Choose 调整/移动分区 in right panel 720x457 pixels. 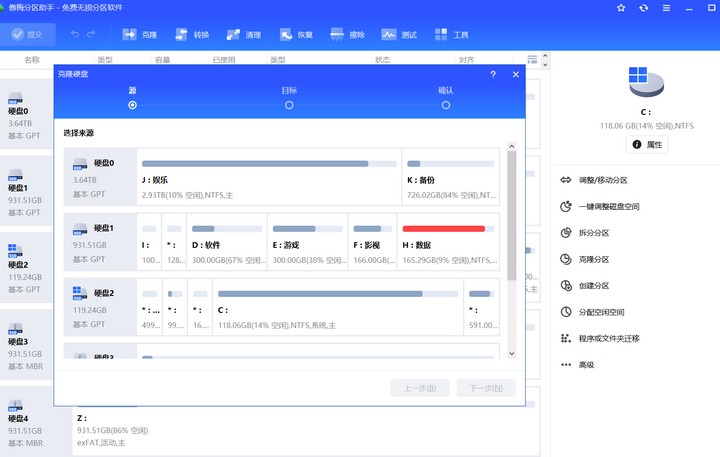601,180
